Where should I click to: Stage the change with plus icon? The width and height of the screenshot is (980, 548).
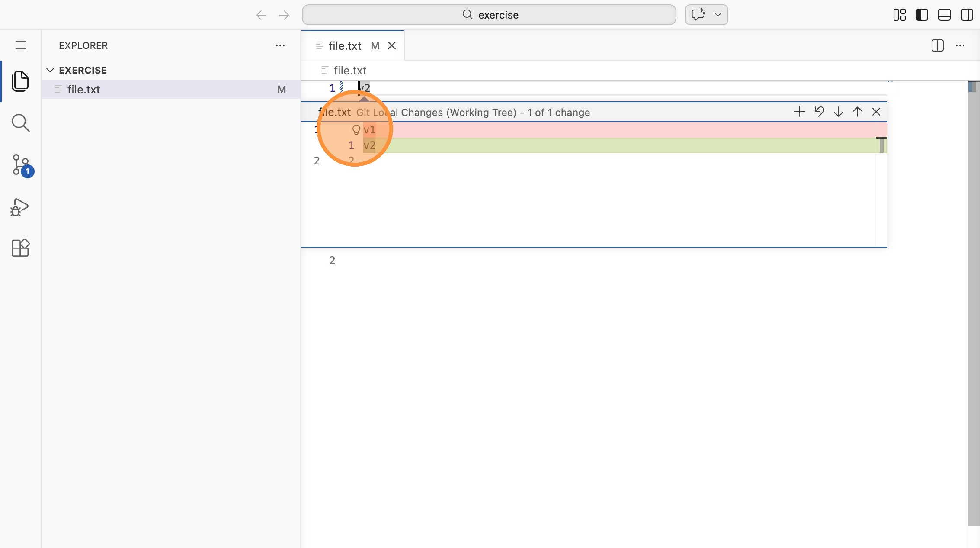tap(799, 112)
